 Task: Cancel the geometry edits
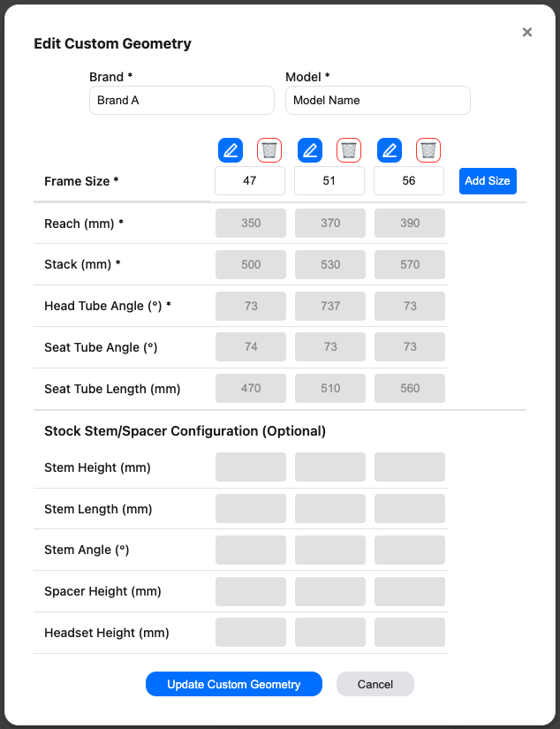pyautogui.click(x=375, y=684)
